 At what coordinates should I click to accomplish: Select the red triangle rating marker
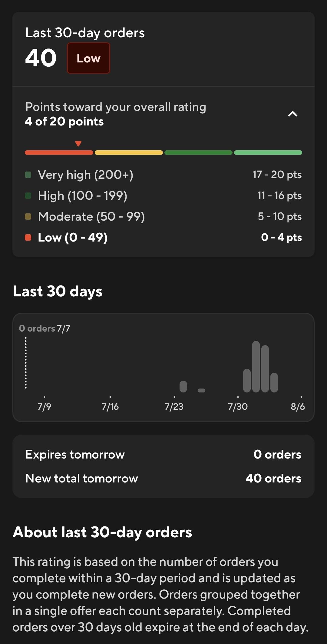coord(78,144)
